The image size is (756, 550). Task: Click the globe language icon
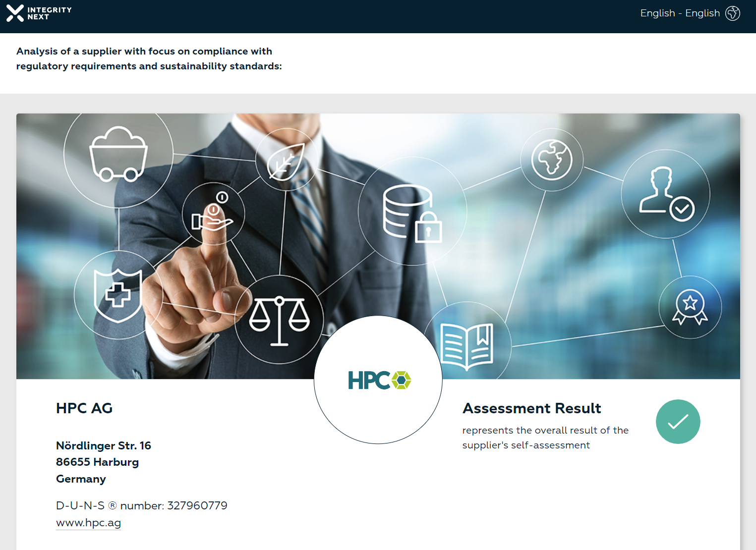pos(732,13)
